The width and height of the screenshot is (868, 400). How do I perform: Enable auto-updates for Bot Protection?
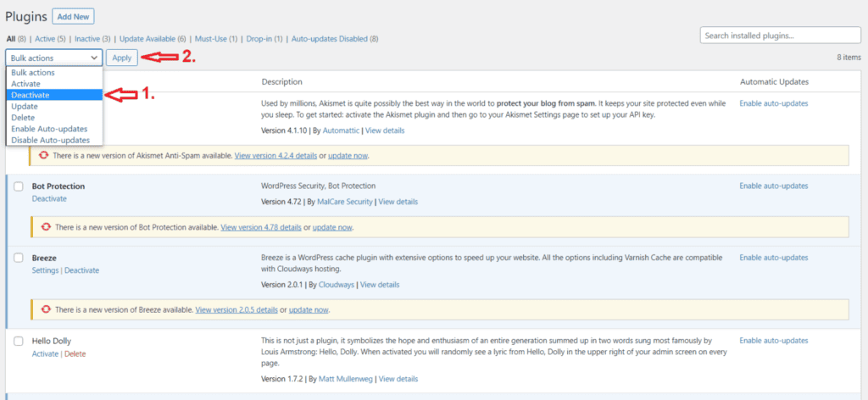(773, 186)
